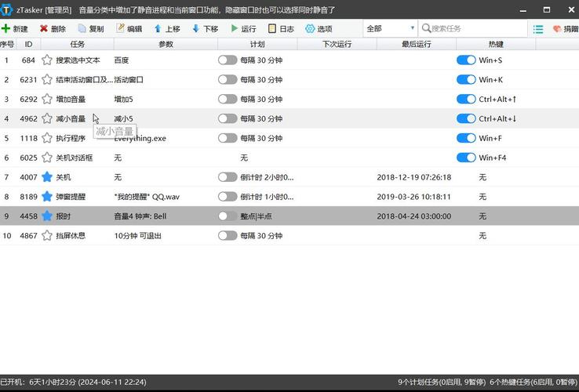The image size is (579, 392).
Task: Sort by 任务 column header
Action: [77, 44]
